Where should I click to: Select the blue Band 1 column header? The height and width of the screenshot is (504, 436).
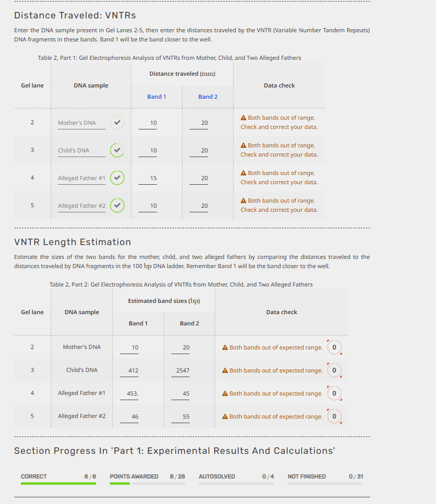pos(156,96)
